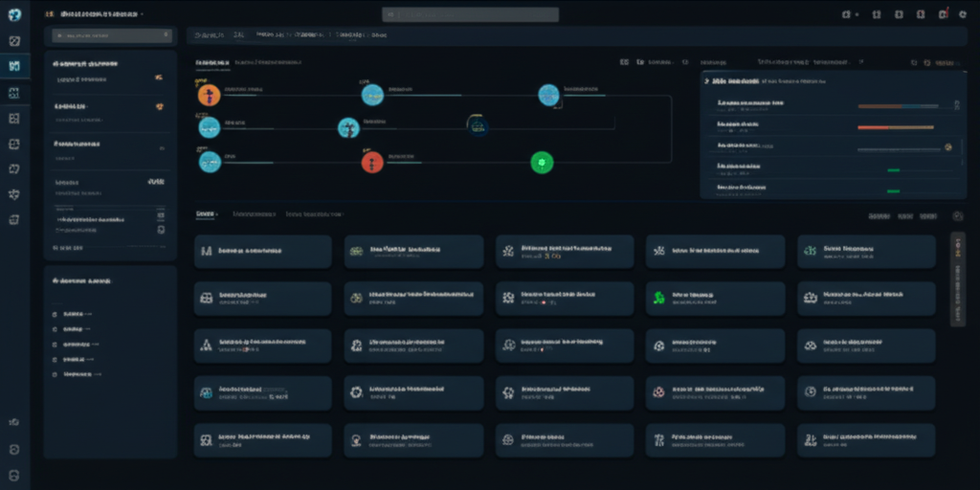Viewport: 980px width, 490px height.
Task: Click the bright green icon in the card grid
Action: coord(658,298)
